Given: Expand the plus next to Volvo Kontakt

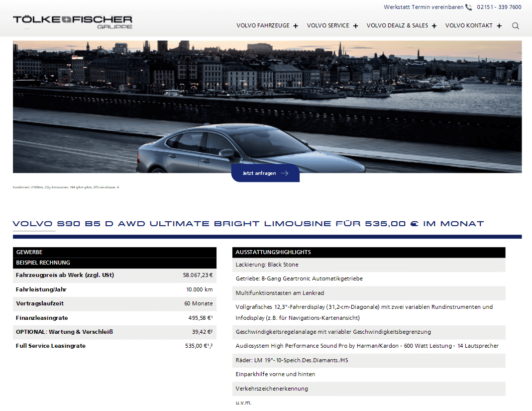Looking at the screenshot, I should tap(499, 26).
